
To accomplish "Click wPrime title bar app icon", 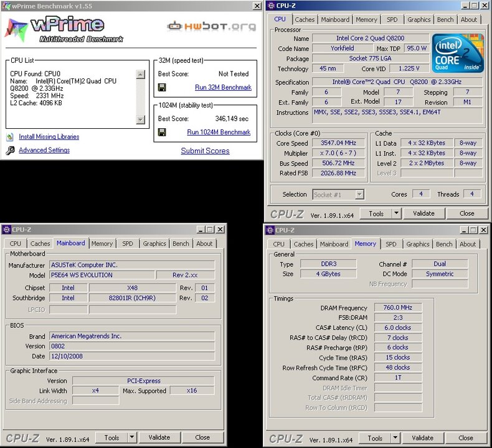I will (6, 6).
